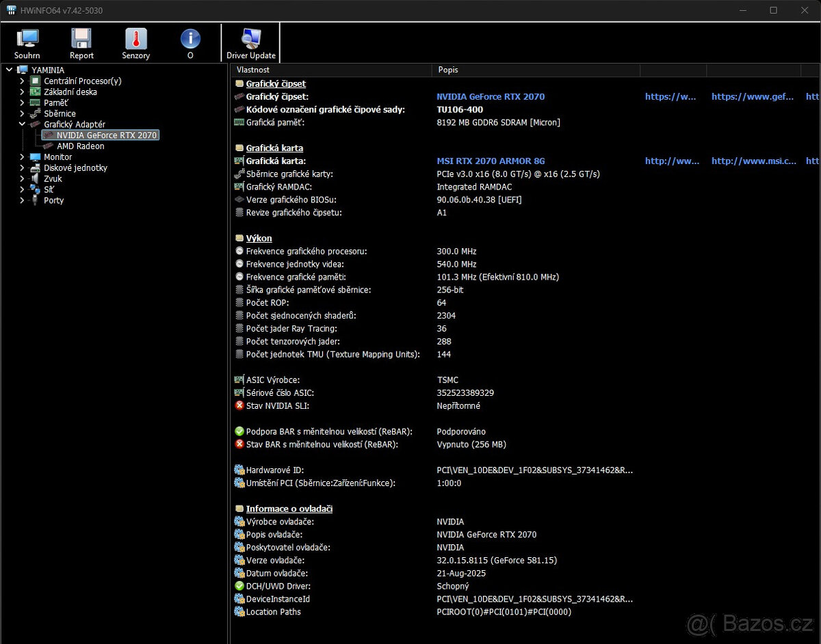Select the Grafický čipset section header

276,83
